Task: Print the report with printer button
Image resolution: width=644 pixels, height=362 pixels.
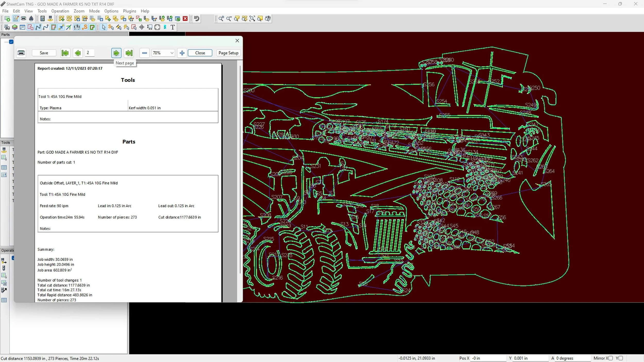Action: tap(21, 53)
